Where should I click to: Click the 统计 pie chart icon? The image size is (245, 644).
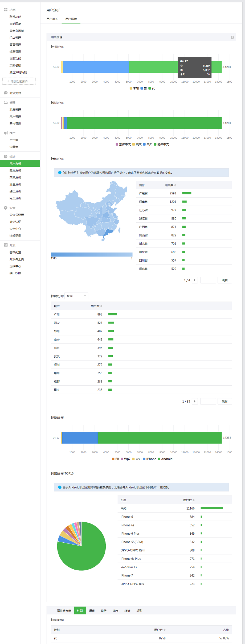pos(6,157)
